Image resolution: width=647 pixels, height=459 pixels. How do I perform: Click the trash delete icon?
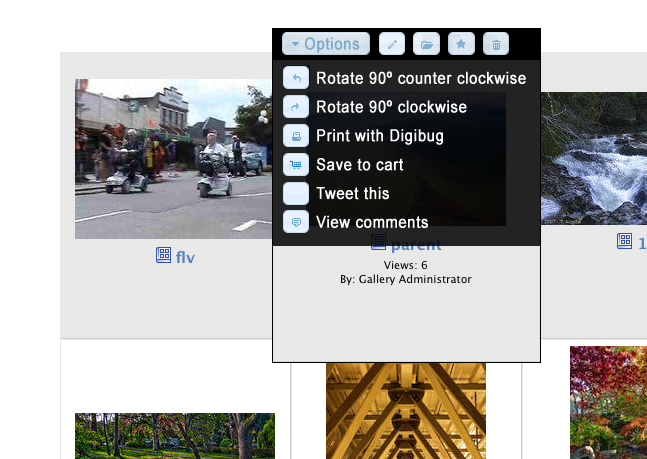click(496, 44)
